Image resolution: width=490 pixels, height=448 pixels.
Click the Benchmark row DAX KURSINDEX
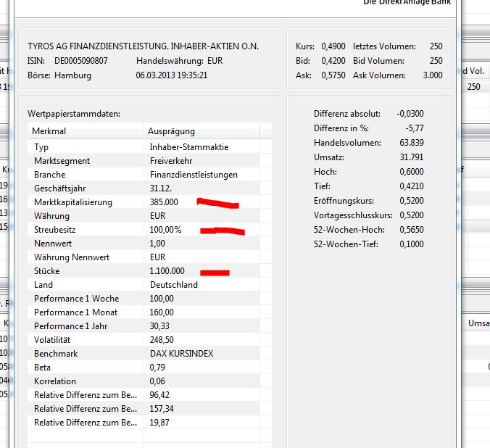pyautogui.click(x=181, y=354)
